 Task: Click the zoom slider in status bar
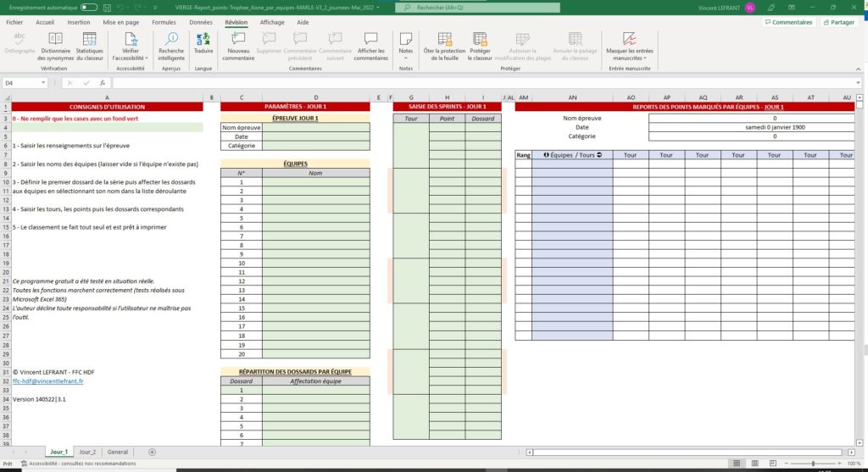pos(812,464)
